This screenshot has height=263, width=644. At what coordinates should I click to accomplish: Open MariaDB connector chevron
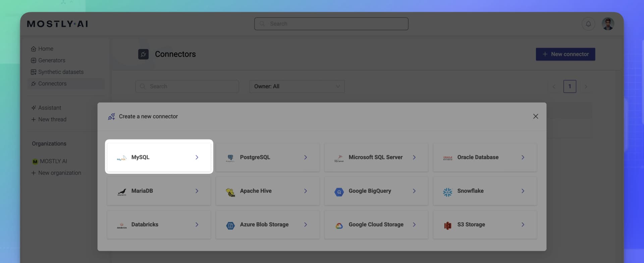(x=197, y=191)
